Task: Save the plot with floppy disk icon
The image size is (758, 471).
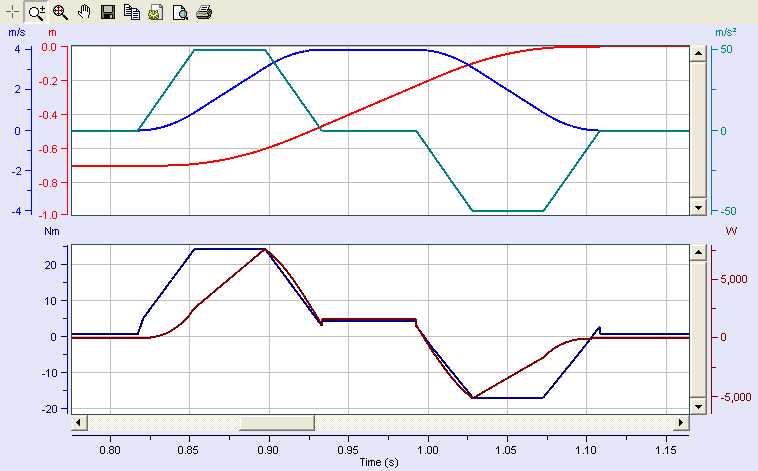Action: pyautogui.click(x=108, y=12)
